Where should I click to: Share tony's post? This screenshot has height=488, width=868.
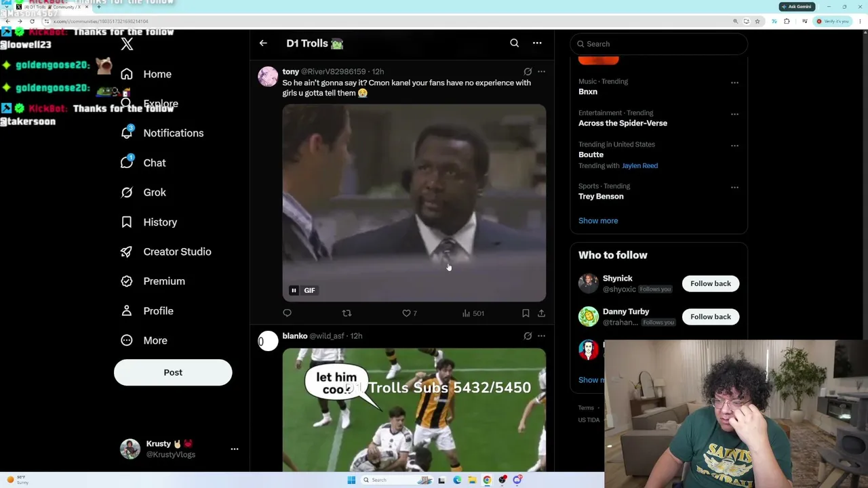(541, 313)
